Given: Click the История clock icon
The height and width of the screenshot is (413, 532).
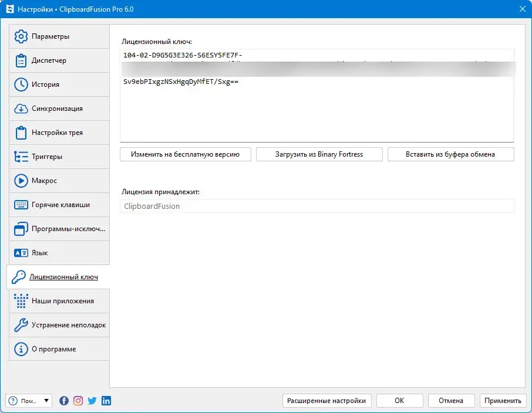Looking at the screenshot, I should click(x=21, y=84).
